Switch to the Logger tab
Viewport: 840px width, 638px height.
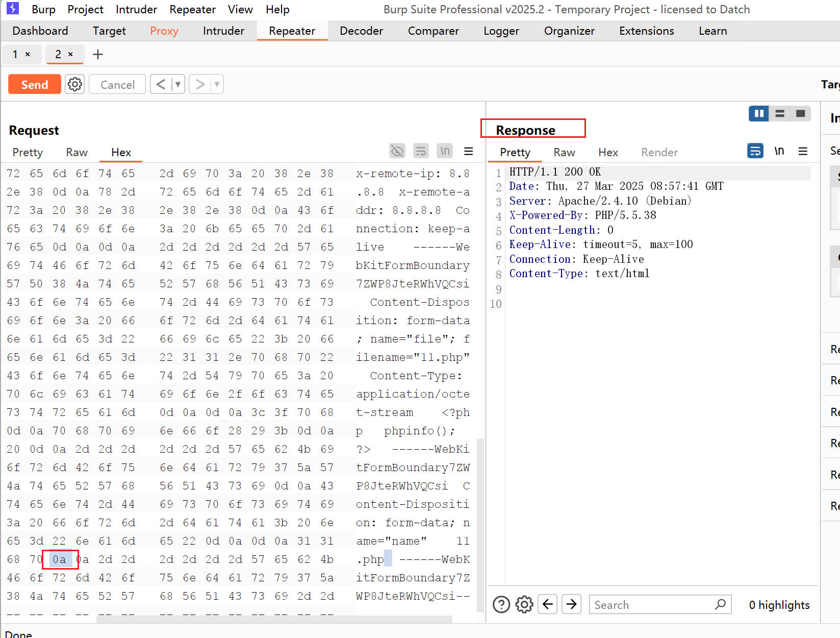coord(501,31)
